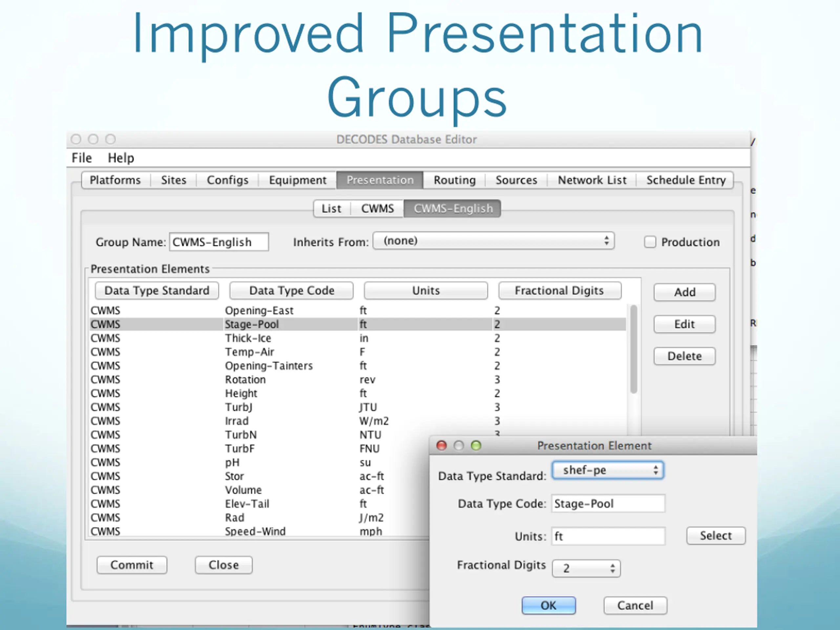Image resolution: width=840 pixels, height=630 pixels.
Task: Select the Stor row
Action: point(260,476)
